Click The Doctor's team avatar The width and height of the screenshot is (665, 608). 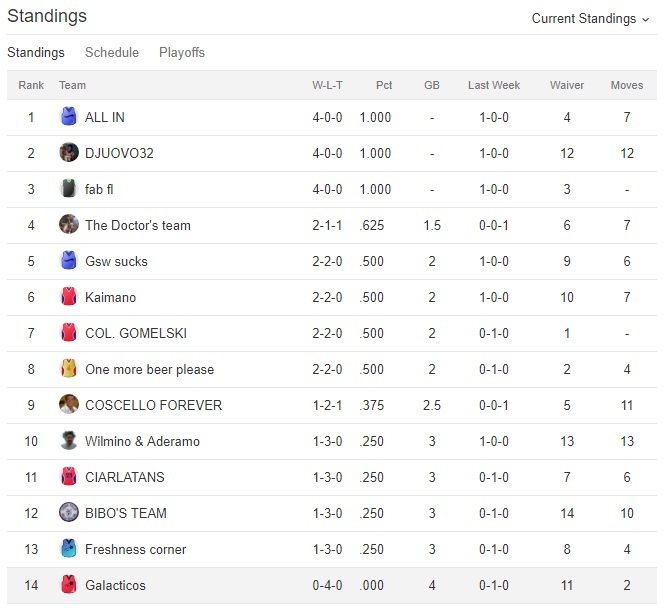69,225
